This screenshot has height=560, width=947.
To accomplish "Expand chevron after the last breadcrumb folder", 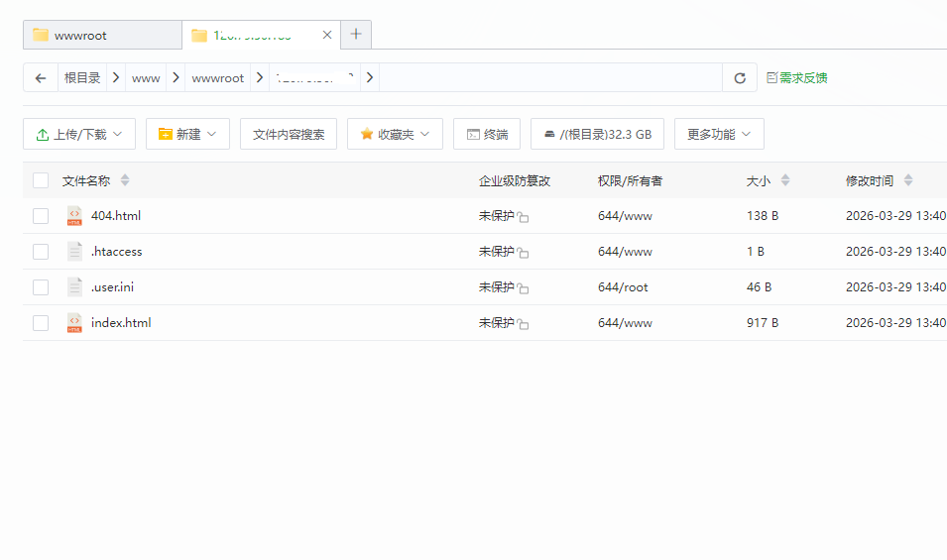I will [x=370, y=78].
